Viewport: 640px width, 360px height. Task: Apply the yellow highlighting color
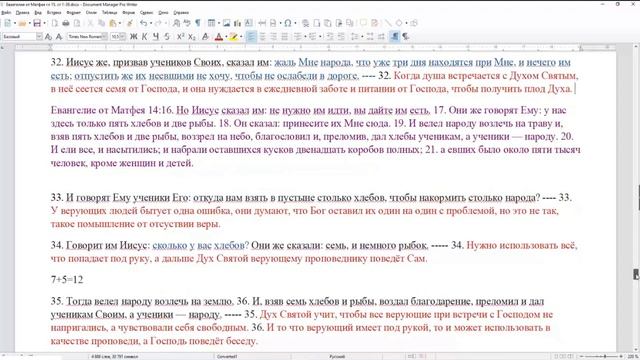pos(233,37)
